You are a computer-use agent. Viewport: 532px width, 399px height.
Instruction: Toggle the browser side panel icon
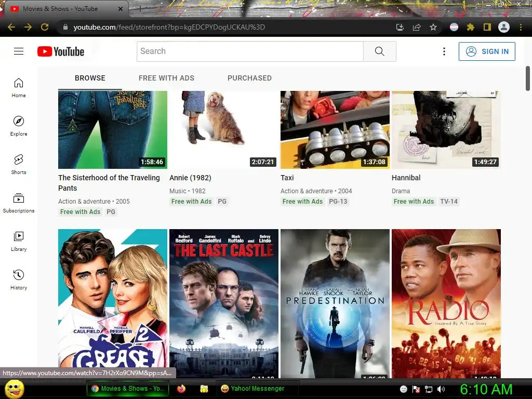487,27
